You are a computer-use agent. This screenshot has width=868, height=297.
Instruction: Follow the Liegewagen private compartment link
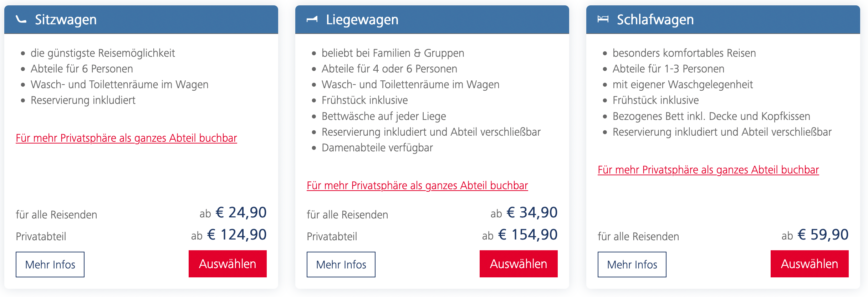point(417,186)
